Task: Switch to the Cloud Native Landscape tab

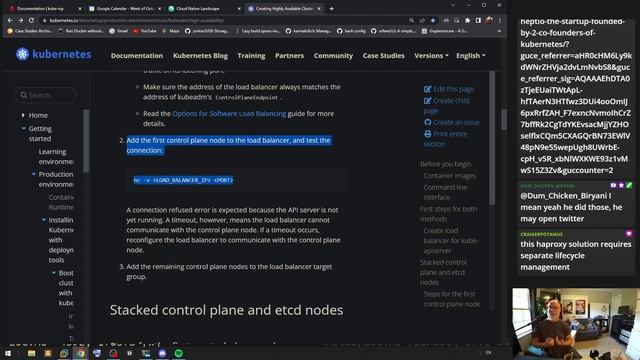Action: (204, 8)
